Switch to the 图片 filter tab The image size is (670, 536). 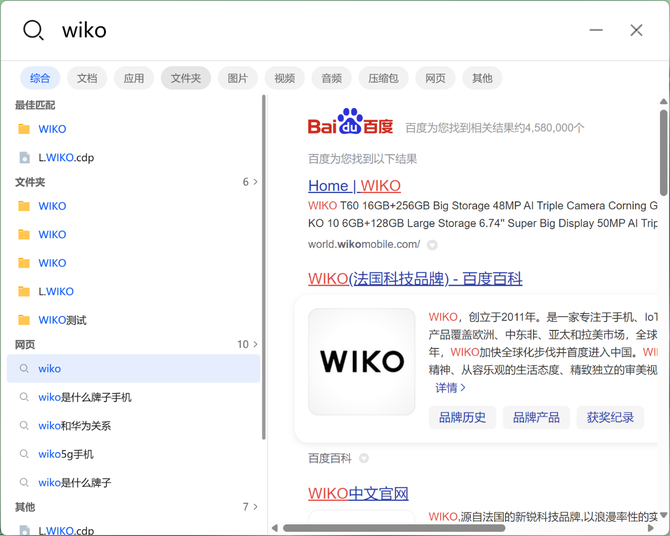click(x=237, y=78)
